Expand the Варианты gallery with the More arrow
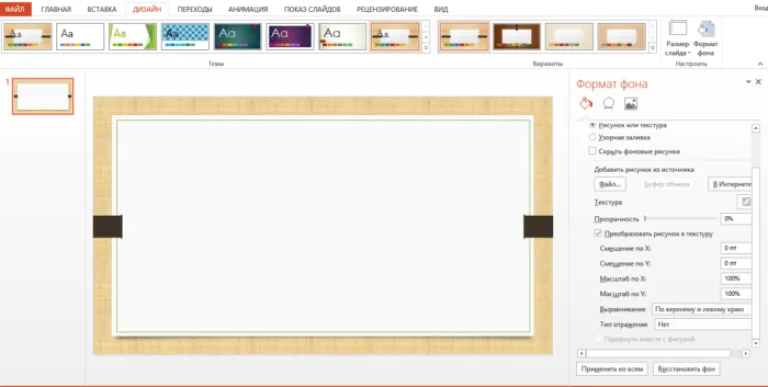The width and height of the screenshot is (768, 387). (652, 48)
